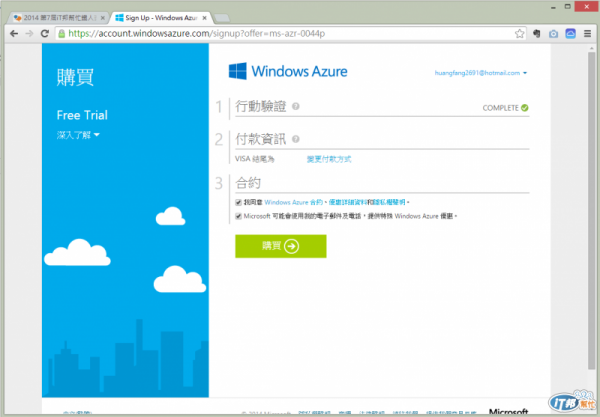Screen dimensions: 600x417
Task: Click the Free Trial text
Action: pyautogui.click(x=82, y=115)
